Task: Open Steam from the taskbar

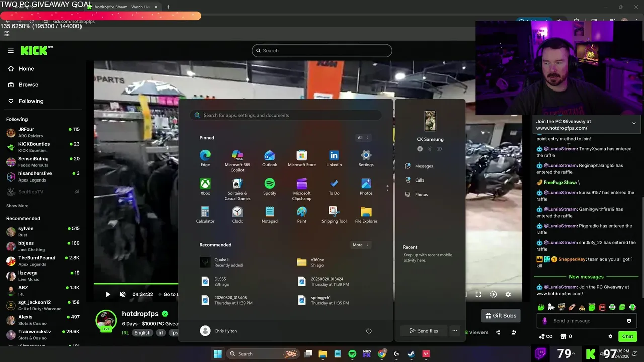Action: point(411,354)
